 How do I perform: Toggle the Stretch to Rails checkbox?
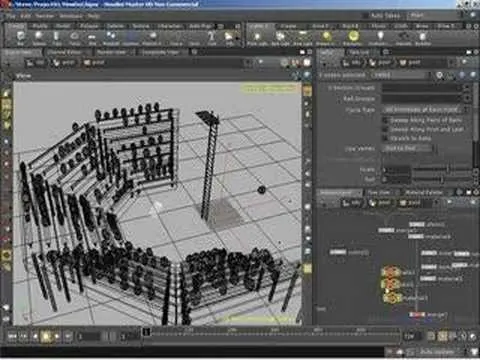386,138
